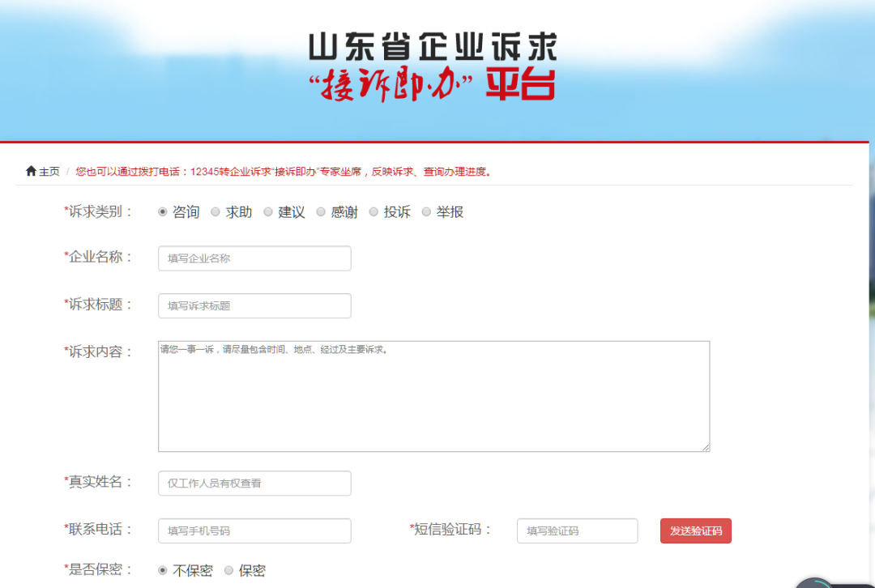875x588 pixels.
Task: Select the 不保密 radio option
Action: pyautogui.click(x=162, y=570)
